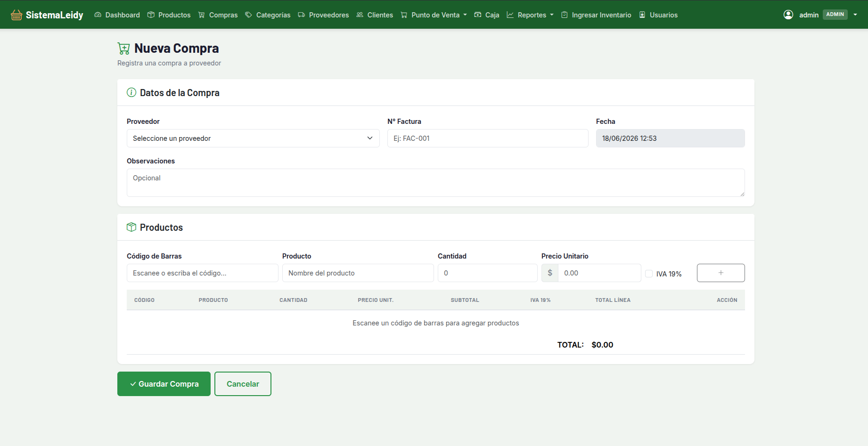868x446 pixels.
Task: Click the Dashboard speedometer icon
Action: click(x=98, y=15)
